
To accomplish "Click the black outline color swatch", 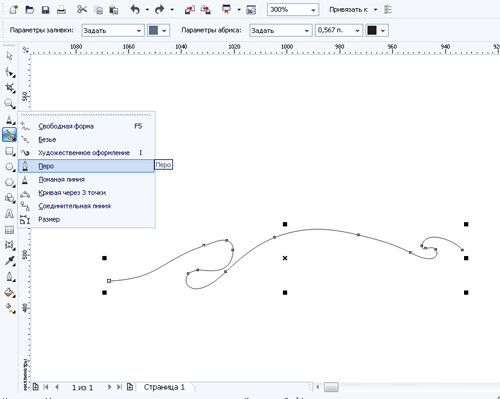I will (x=372, y=31).
